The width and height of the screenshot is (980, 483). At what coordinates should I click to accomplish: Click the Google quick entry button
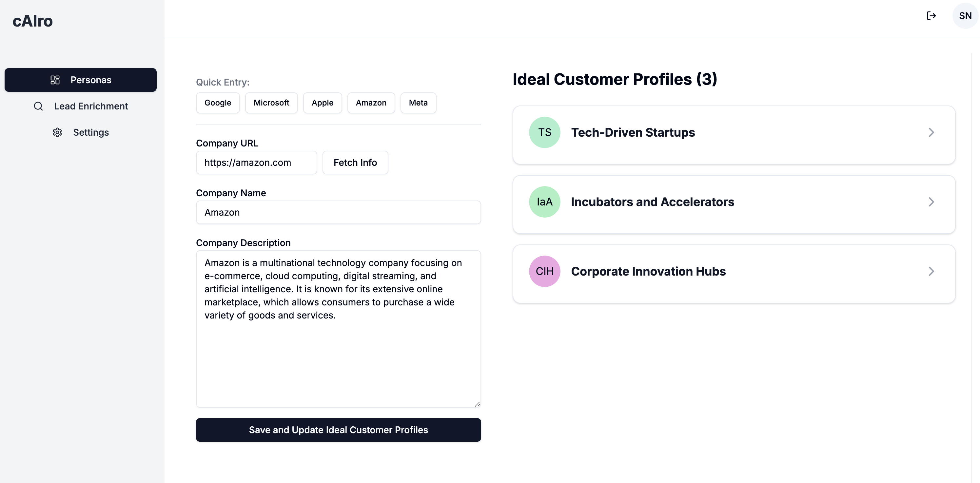[x=218, y=103]
